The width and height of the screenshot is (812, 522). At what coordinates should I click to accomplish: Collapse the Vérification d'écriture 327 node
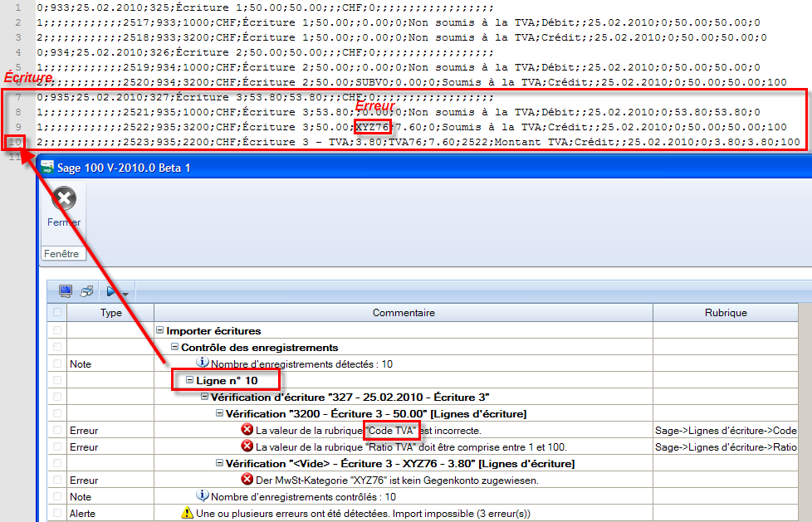pos(204,396)
